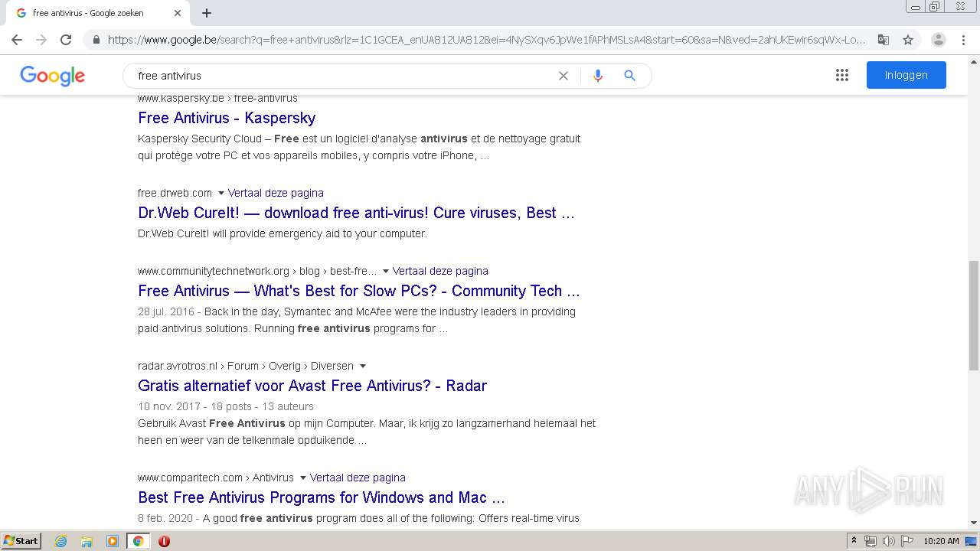The height and width of the screenshot is (551, 980).
Task: Expand dropdown arrow next to comparitech.com
Action: (x=302, y=478)
